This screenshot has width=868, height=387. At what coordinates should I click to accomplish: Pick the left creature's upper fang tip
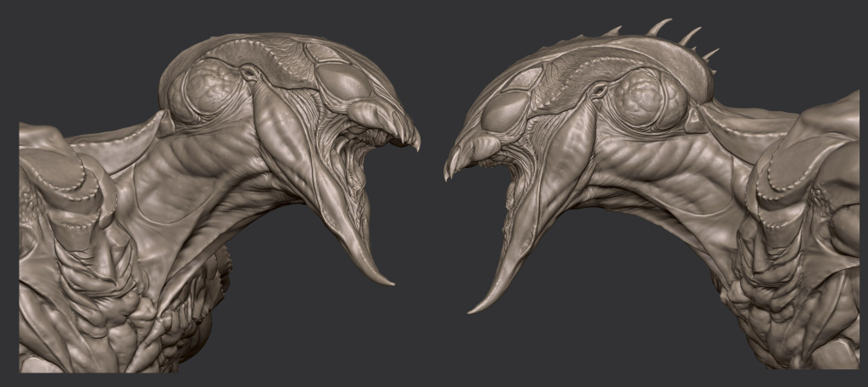(417, 146)
